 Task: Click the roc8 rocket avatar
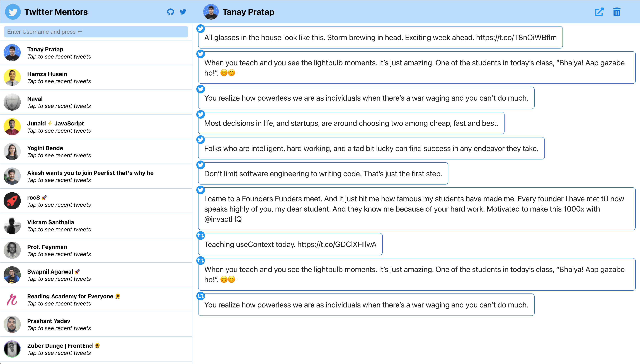click(x=12, y=201)
